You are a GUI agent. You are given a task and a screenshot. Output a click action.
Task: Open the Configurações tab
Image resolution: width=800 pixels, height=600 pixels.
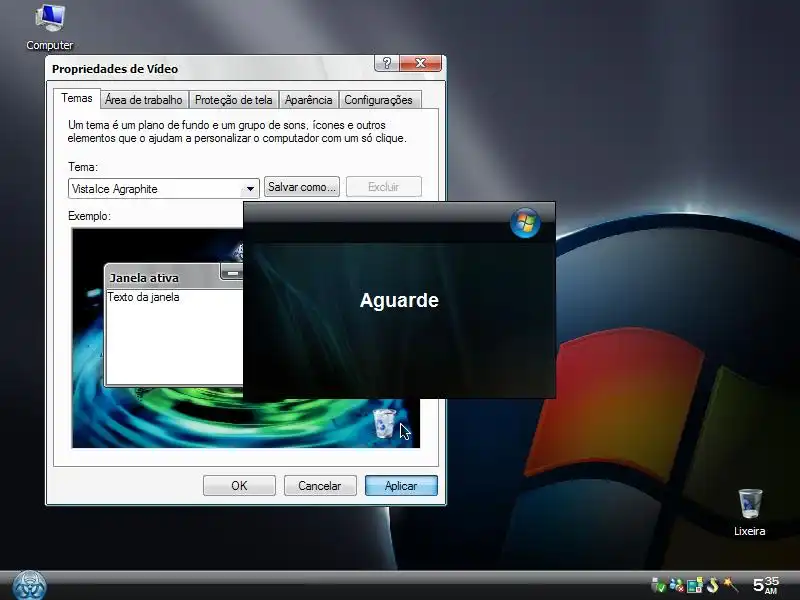[x=379, y=100]
